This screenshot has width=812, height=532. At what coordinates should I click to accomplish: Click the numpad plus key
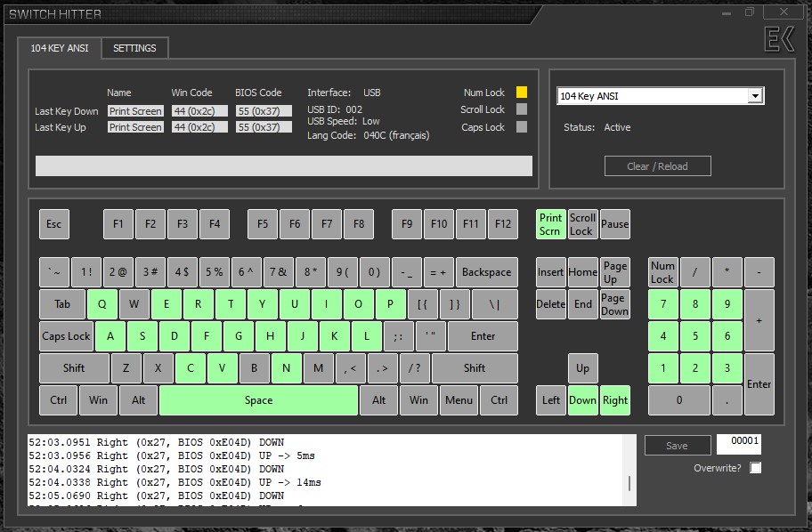(x=759, y=320)
